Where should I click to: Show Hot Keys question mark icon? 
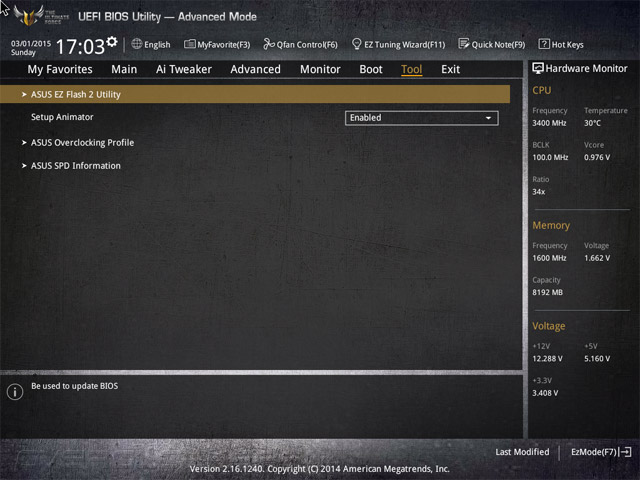pos(544,44)
